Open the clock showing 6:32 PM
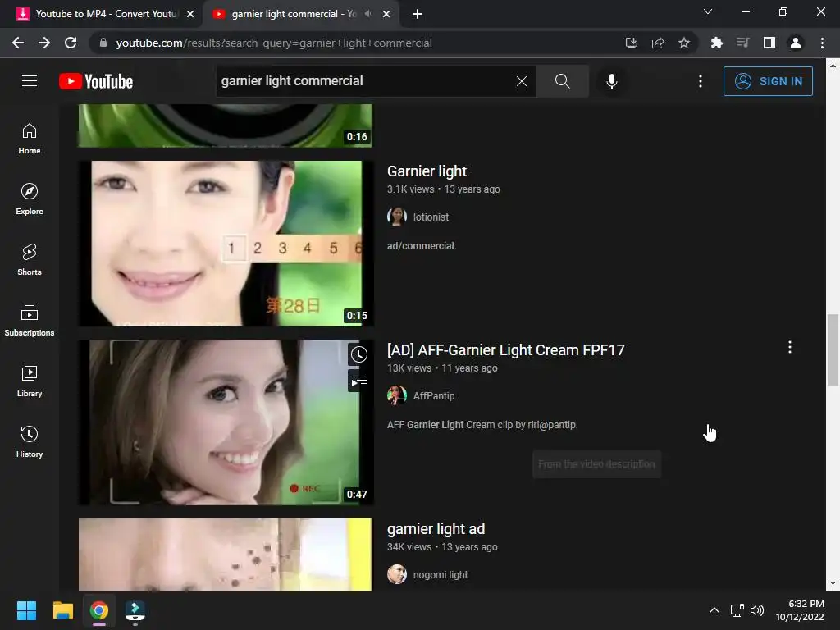Screen dimensions: 840x630 coord(800,610)
